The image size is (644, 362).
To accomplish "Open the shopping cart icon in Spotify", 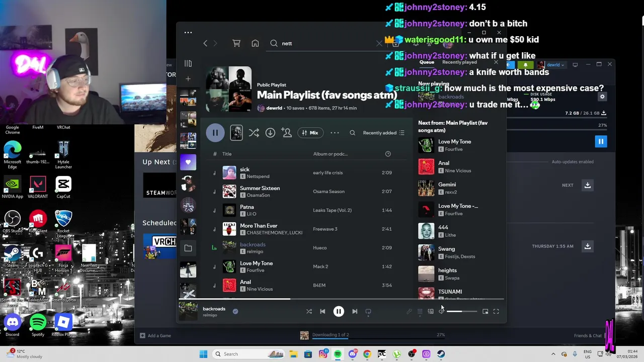I will point(236,43).
